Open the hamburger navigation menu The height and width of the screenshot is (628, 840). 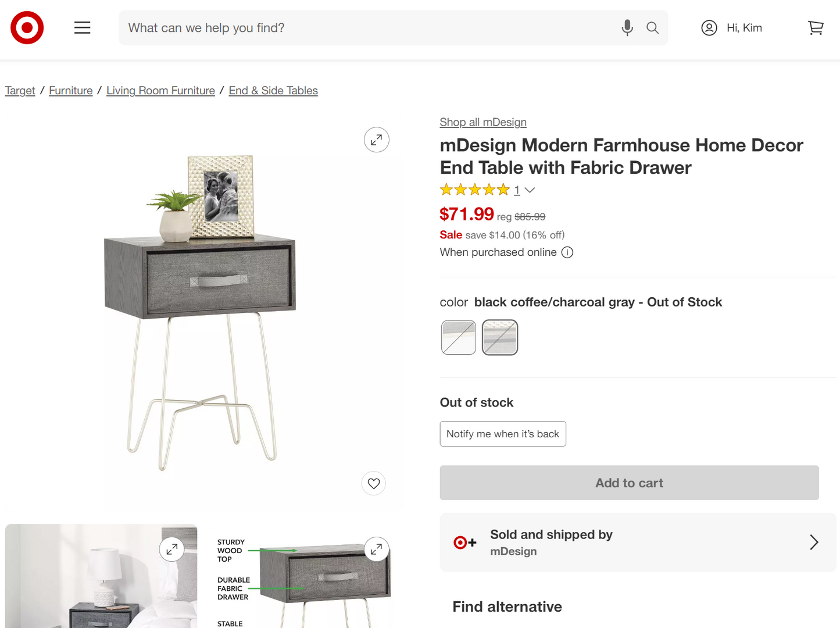82,27
